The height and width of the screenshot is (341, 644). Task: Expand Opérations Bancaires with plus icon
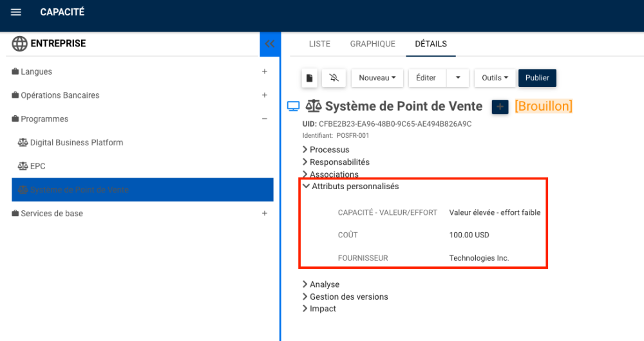pos(265,95)
